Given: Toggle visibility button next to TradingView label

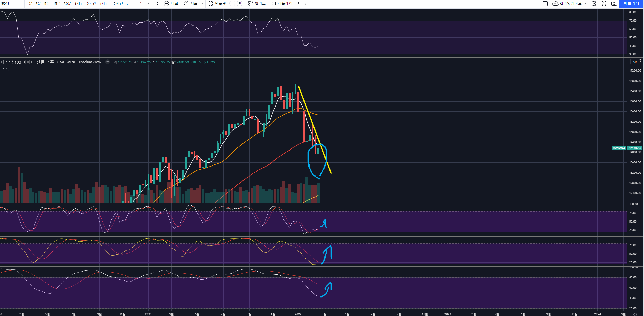Looking at the screenshot, I should pyautogui.click(x=107, y=62).
